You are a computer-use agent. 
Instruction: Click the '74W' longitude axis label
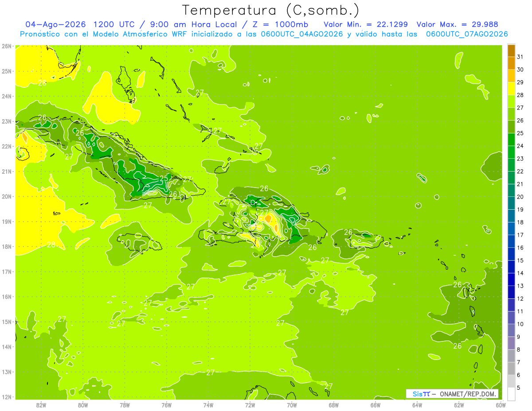pos(208,405)
